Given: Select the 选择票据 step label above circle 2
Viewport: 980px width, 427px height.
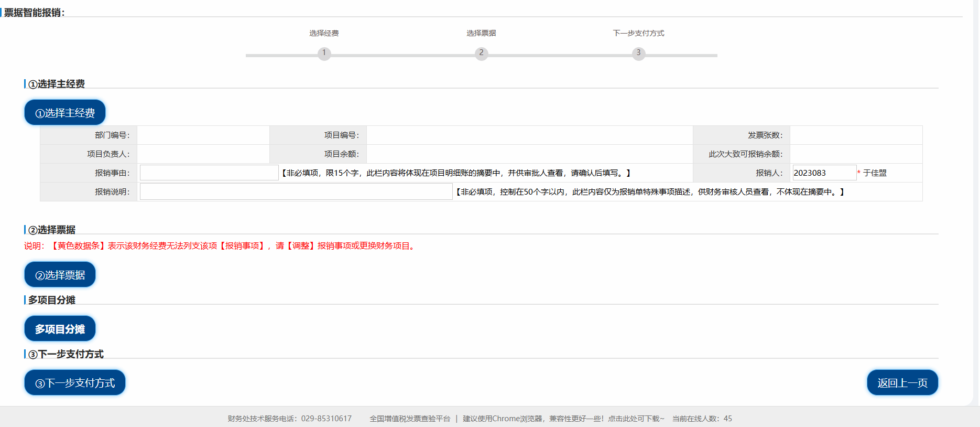Looking at the screenshot, I should [x=481, y=33].
